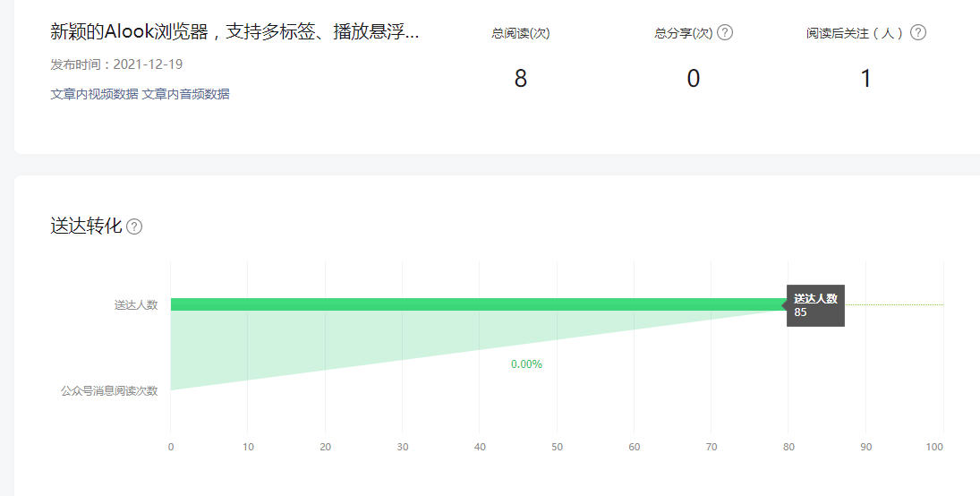Click the 0.00% conversion rate label
Viewport: 980px width, 496px height.
point(526,364)
